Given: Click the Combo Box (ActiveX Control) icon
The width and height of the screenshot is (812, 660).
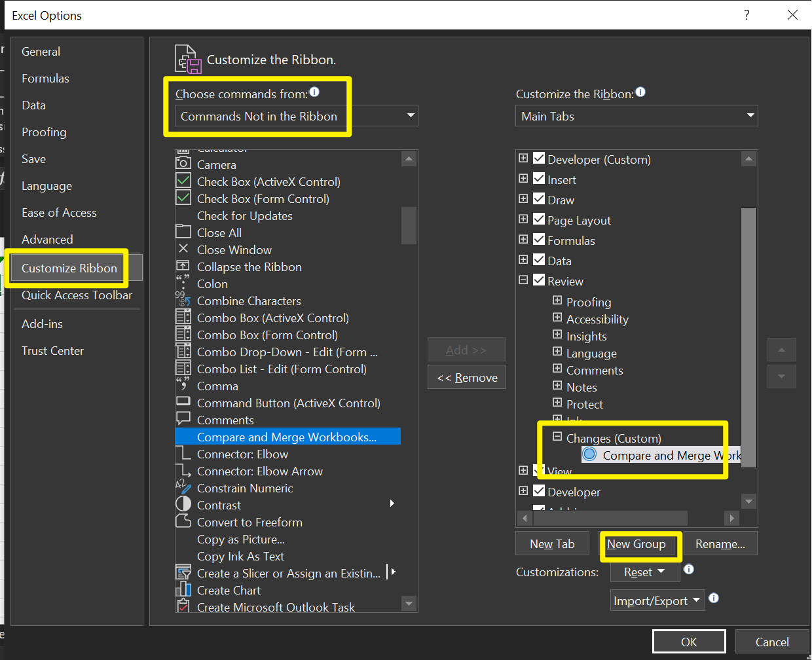Looking at the screenshot, I should point(183,318).
